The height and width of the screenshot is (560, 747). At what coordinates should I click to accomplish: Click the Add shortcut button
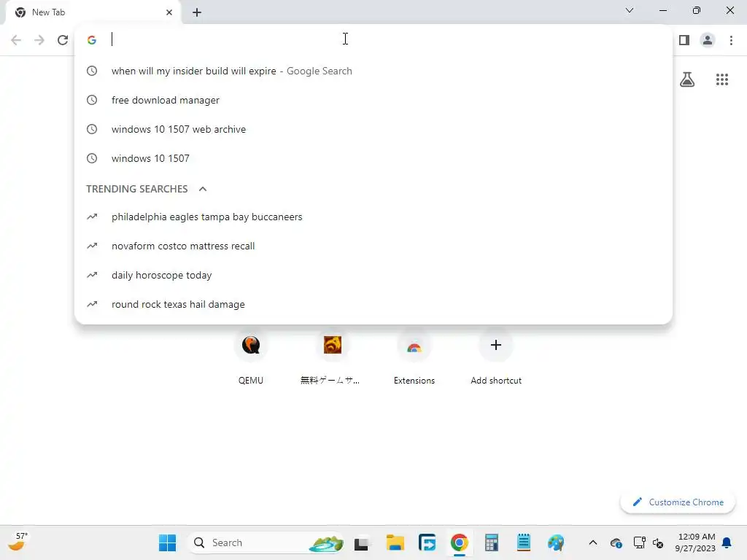click(x=496, y=357)
